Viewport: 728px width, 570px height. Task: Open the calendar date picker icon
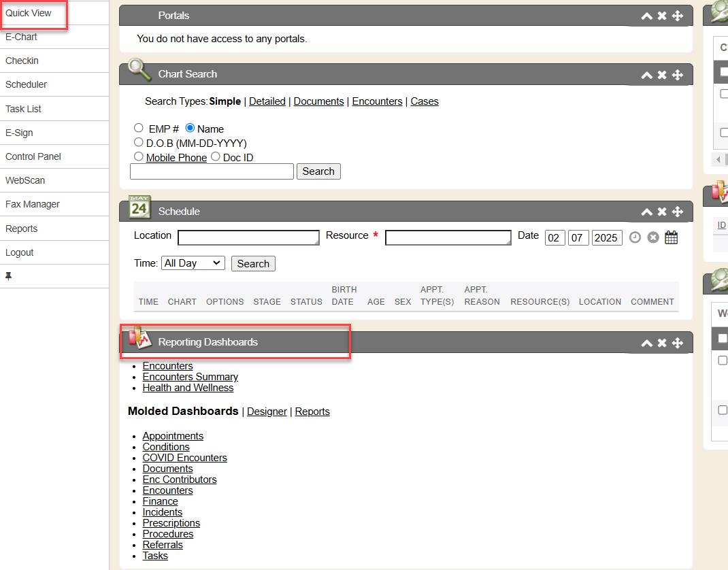click(x=671, y=237)
